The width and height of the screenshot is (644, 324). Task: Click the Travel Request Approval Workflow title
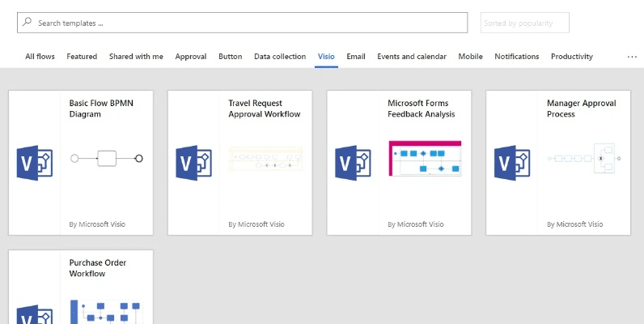pyautogui.click(x=264, y=109)
